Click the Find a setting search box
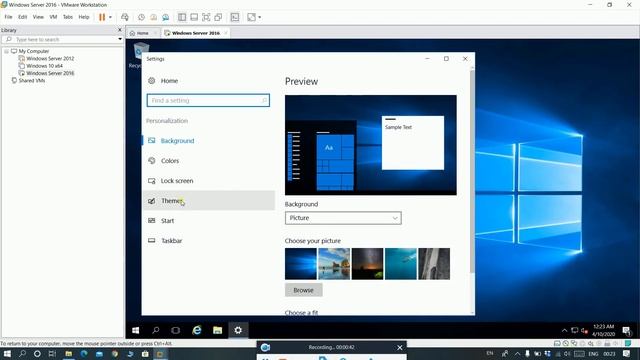The width and height of the screenshot is (640, 360). click(208, 100)
